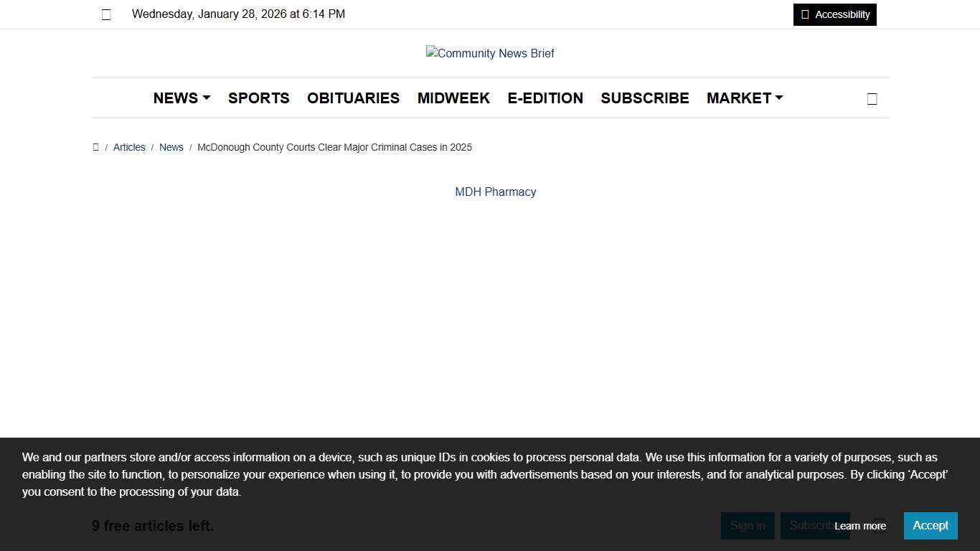The height and width of the screenshot is (551, 980).
Task: Click the News breadcrumb link
Action: click(171, 147)
